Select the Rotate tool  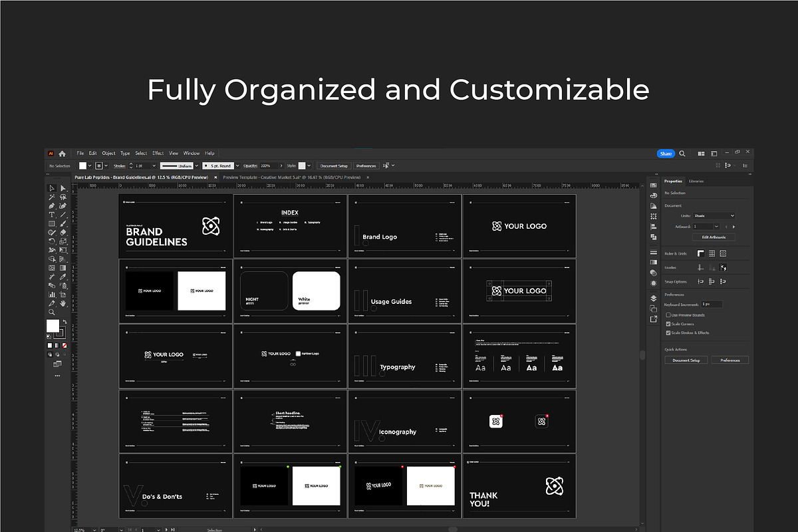(52, 241)
